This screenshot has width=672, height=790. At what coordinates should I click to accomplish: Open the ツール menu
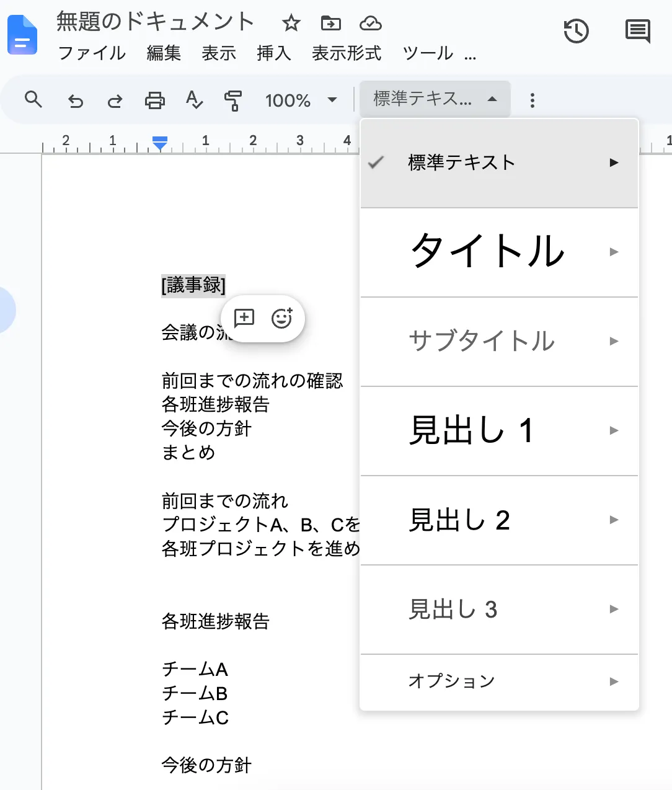[x=428, y=53]
